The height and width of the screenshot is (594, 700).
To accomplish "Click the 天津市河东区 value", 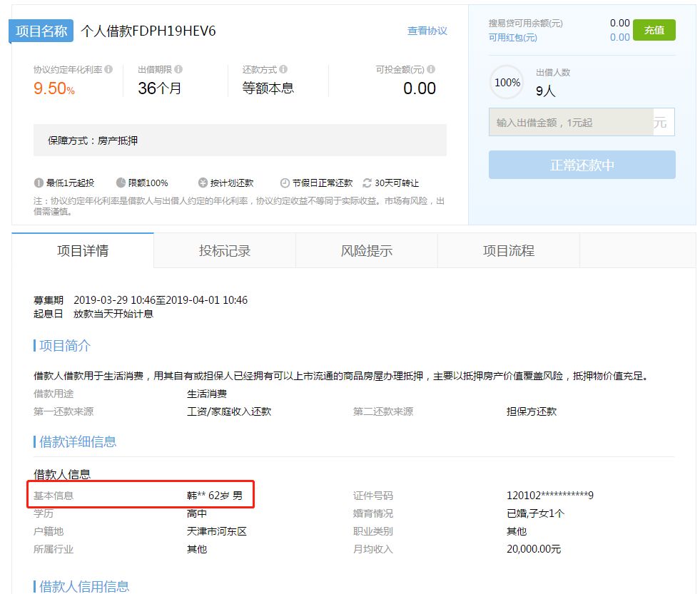I will click(x=216, y=531).
